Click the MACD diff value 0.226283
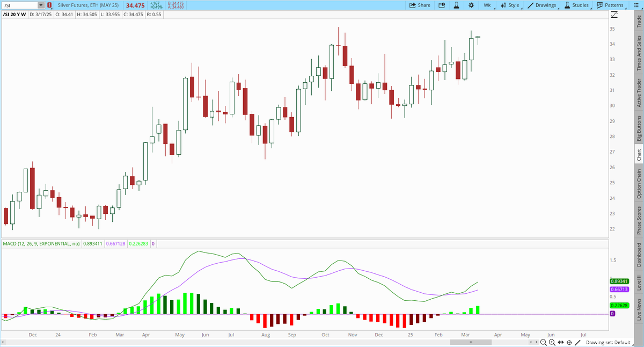The width and height of the screenshot is (644, 347). [x=140, y=244]
